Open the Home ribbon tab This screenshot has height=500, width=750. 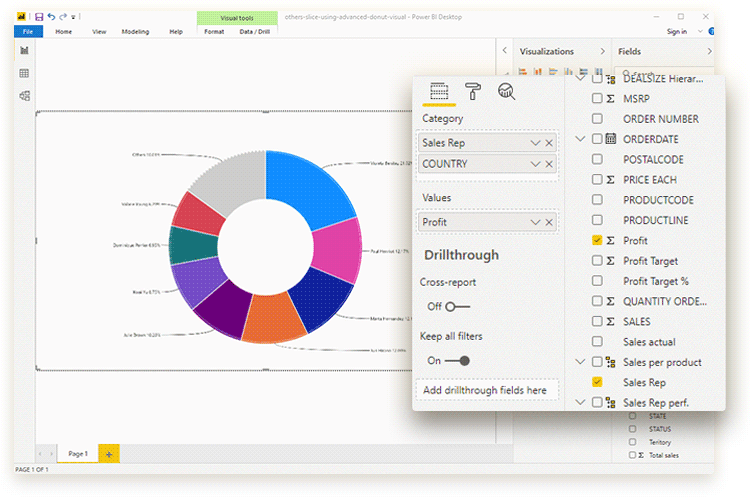click(x=64, y=32)
